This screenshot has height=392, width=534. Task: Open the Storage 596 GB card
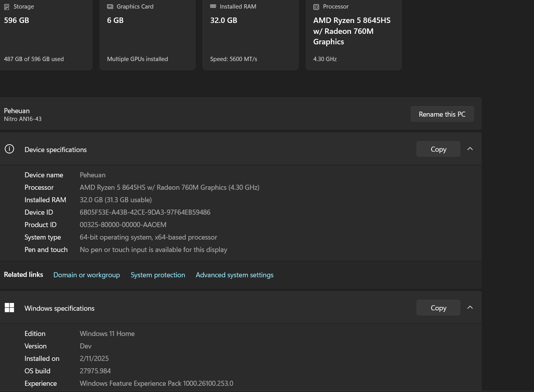(x=46, y=34)
